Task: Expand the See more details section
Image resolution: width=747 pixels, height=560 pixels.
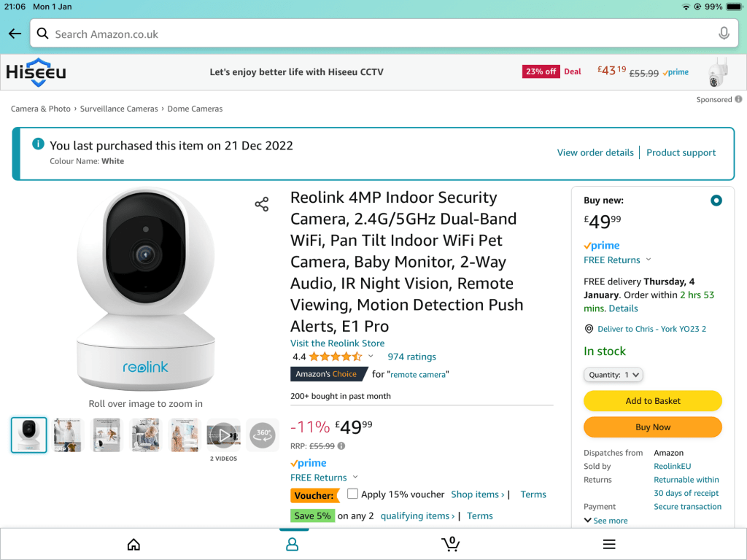Action: (x=605, y=521)
